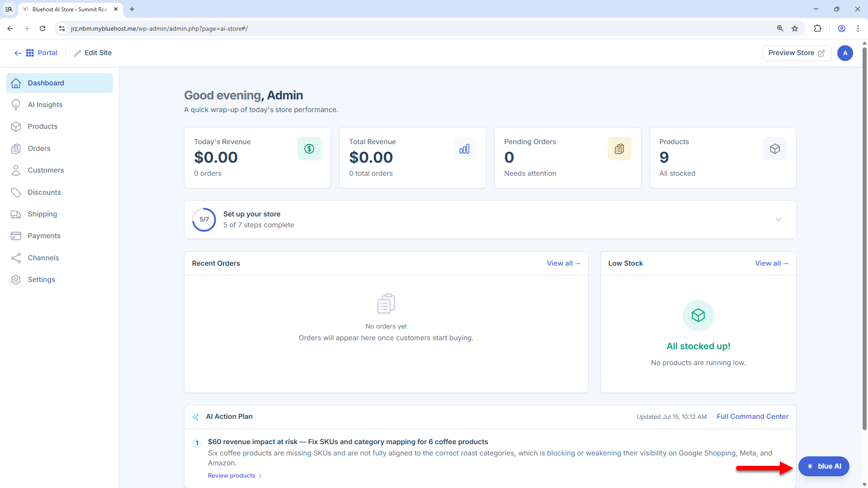Click the Channels share icon
This screenshot has width=868, height=488.
[16, 258]
